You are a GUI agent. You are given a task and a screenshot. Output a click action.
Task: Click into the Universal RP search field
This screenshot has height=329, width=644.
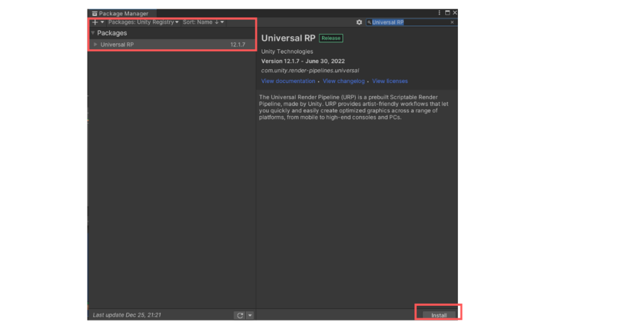(x=409, y=22)
